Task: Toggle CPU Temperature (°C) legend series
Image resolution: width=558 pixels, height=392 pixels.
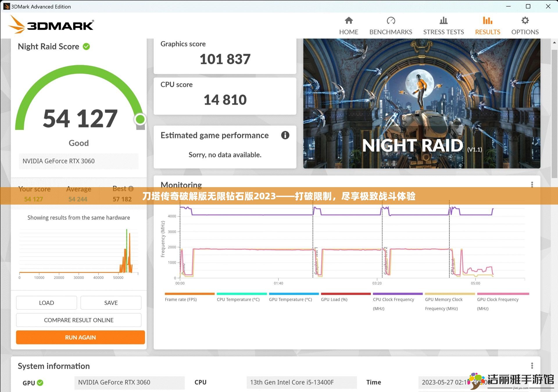Action: (242, 297)
